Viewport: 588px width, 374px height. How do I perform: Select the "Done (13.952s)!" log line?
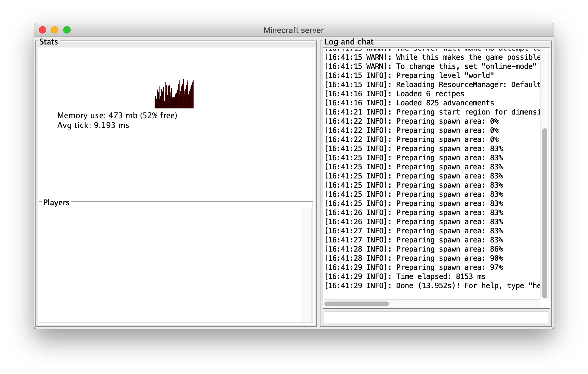pos(432,286)
